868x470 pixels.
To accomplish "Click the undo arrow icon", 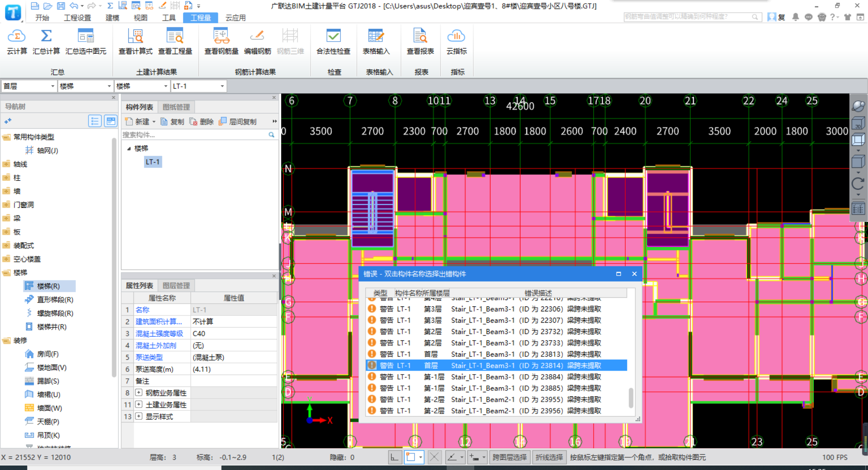I will coord(74,6).
